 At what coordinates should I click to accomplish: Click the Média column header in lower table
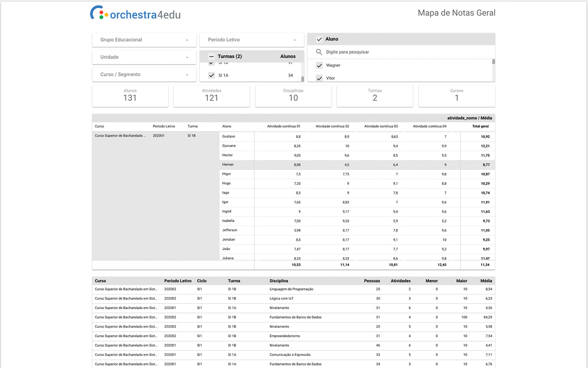pyautogui.click(x=486, y=281)
